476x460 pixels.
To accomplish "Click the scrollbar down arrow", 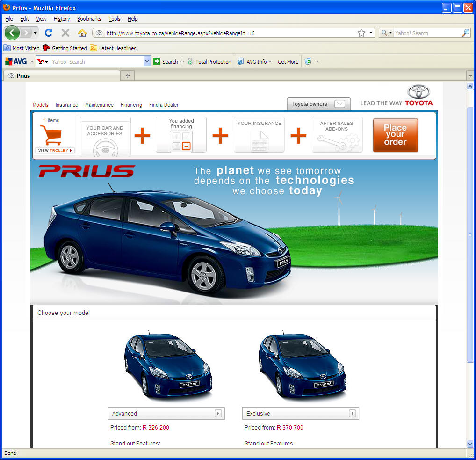I will [470, 444].
